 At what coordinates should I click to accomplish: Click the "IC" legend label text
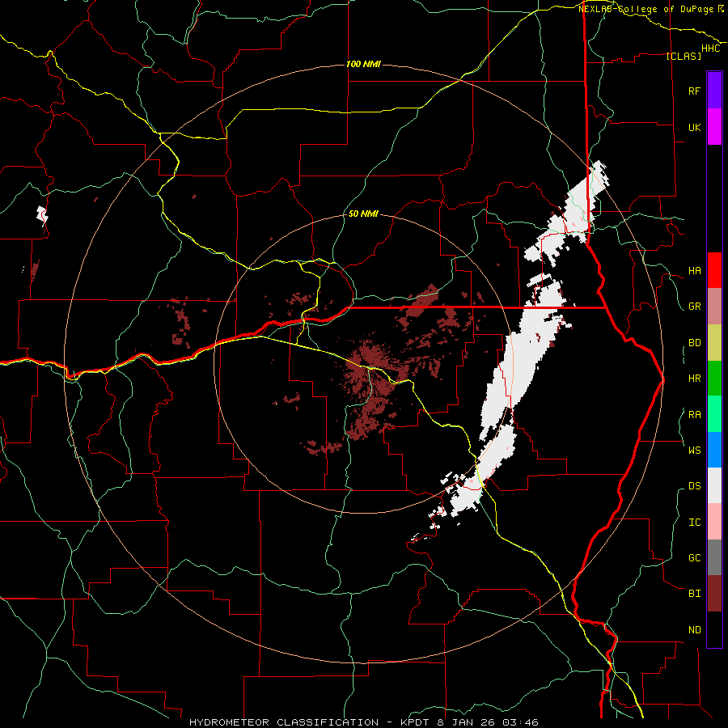694,523
